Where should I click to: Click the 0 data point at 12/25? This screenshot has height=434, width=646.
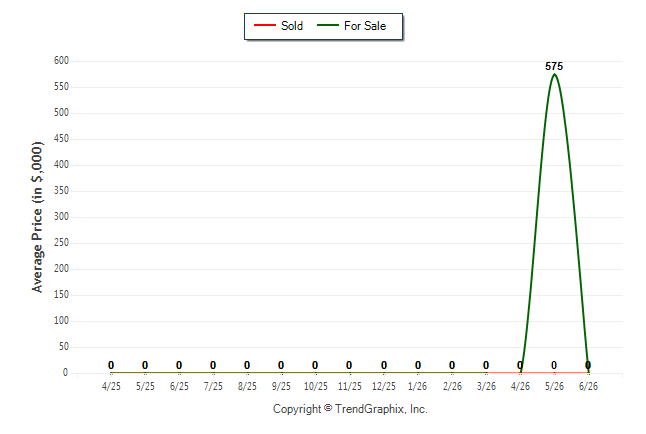coord(384,365)
